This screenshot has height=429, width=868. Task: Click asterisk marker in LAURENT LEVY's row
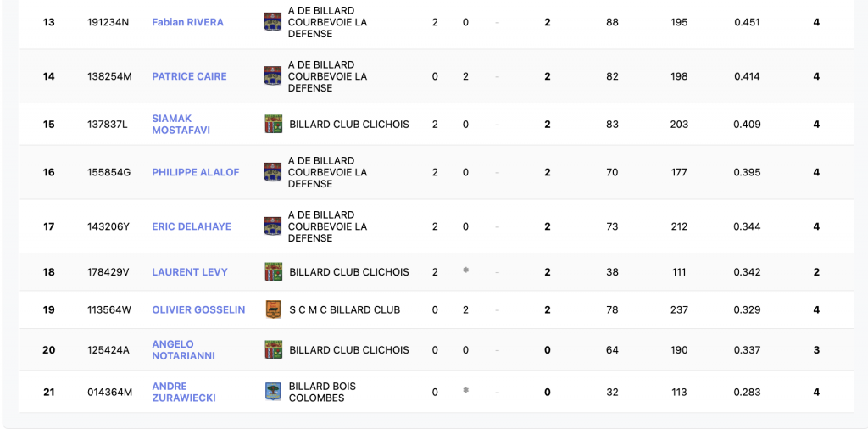click(x=465, y=271)
